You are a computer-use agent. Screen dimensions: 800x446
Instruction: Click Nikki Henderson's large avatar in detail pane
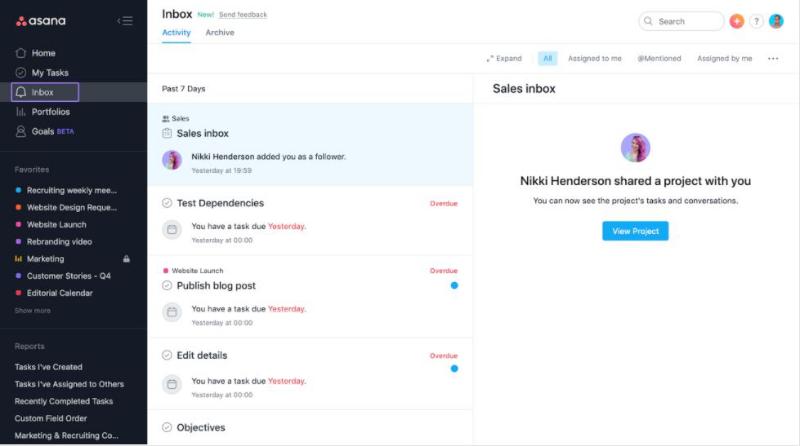point(635,147)
